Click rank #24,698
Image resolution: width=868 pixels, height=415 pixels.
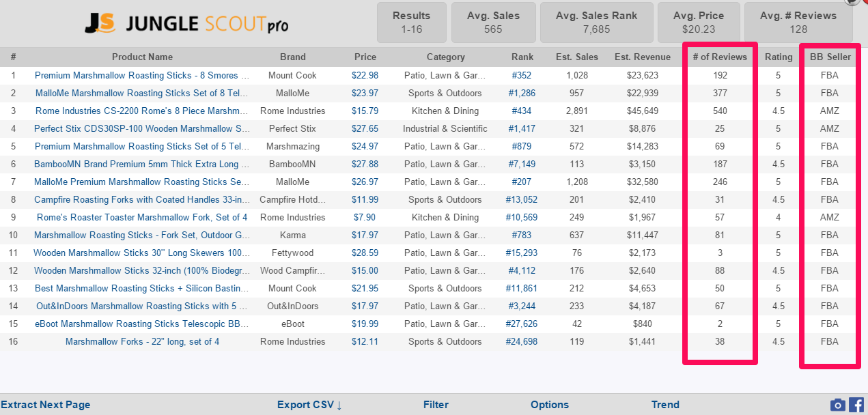point(522,341)
